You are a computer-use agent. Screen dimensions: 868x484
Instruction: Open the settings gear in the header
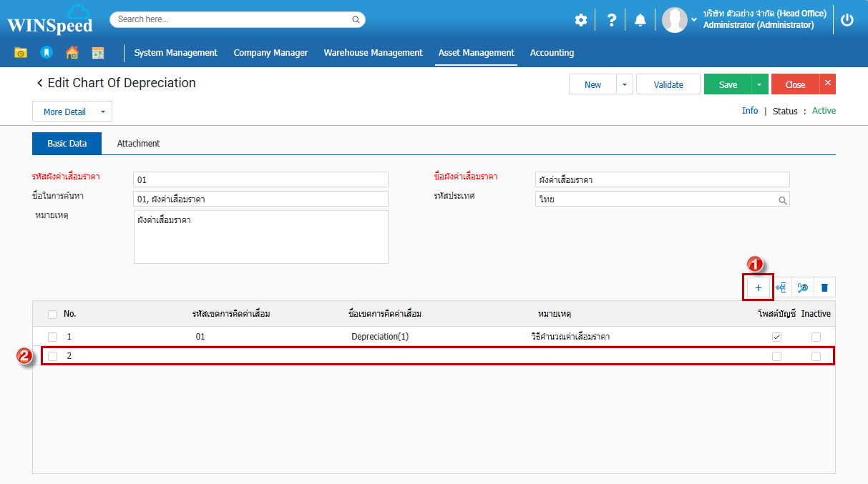click(x=580, y=20)
